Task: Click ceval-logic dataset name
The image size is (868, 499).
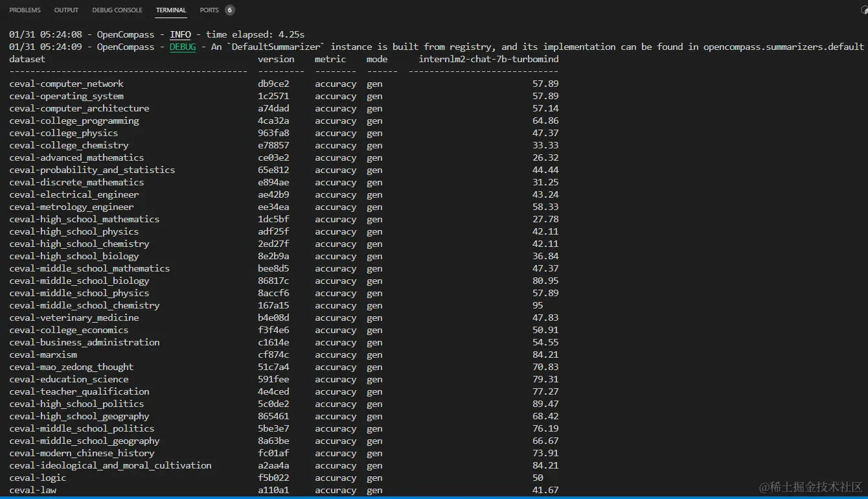Action: click(38, 478)
